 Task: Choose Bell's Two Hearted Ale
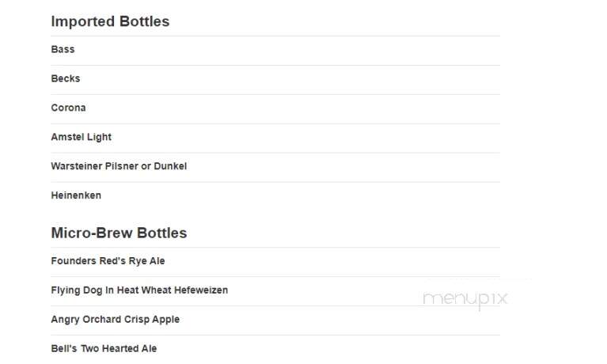pyautogui.click(x=104, y=348)
